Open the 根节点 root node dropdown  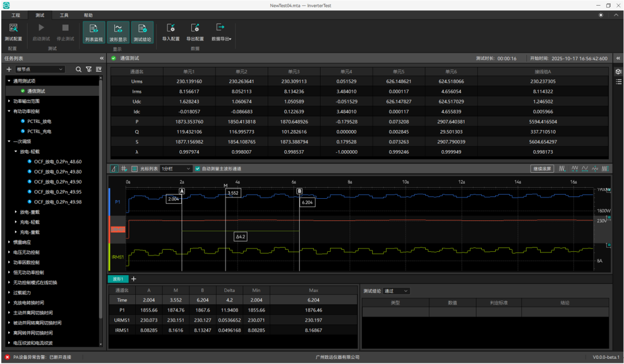click(x=40, y=69)
